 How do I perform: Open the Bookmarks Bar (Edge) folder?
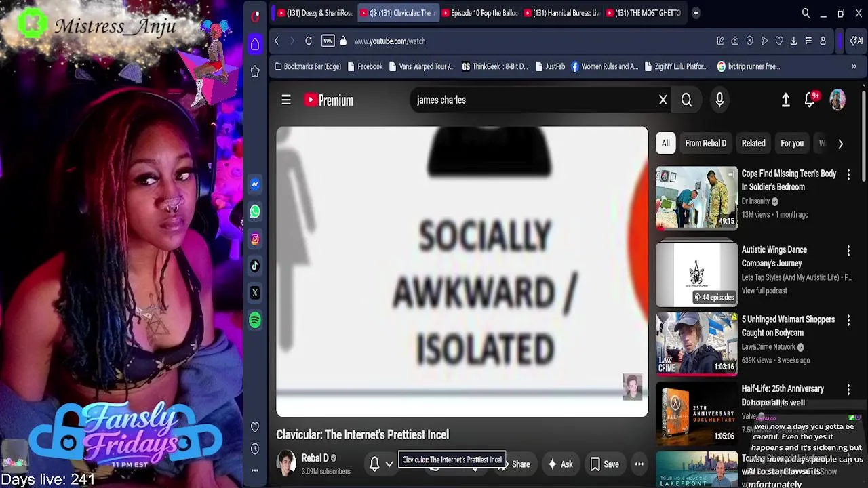point(308,66)
